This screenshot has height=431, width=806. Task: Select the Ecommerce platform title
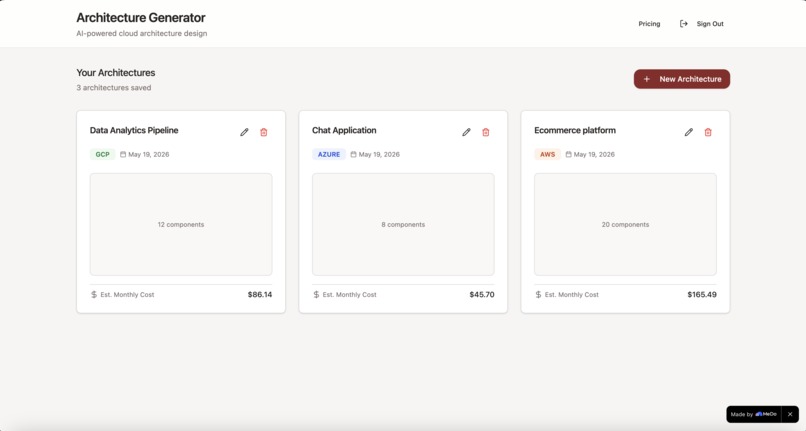click(x=575, y=131)
